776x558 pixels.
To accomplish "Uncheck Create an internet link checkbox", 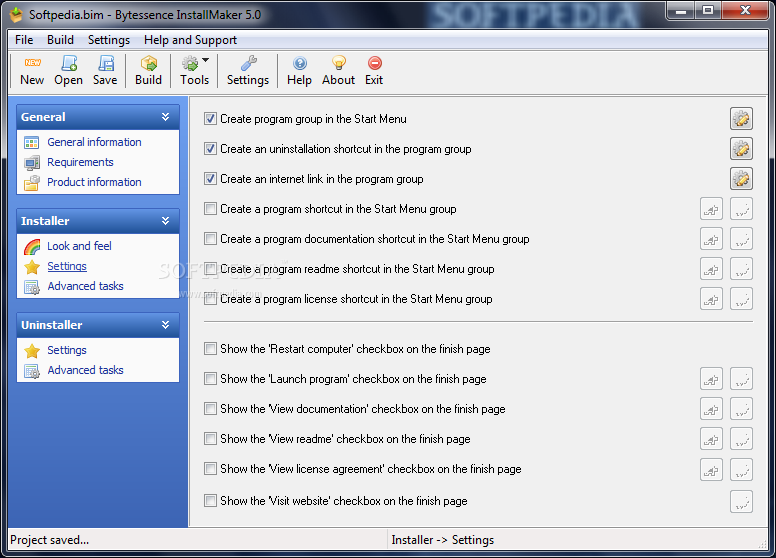I will click(210, 179).
